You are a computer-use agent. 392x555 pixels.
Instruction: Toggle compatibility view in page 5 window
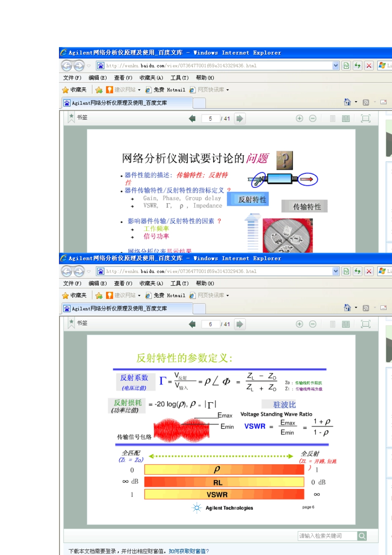[346, 65]
